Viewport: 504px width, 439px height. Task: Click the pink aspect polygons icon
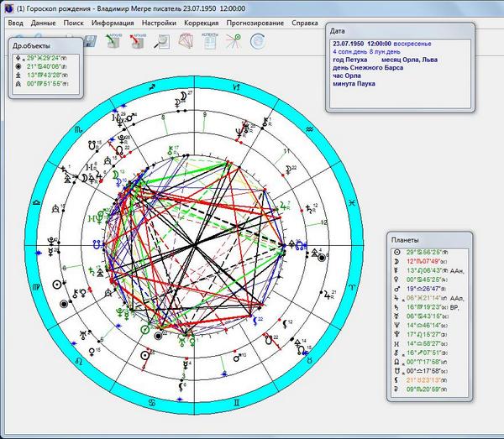tap(186, 41)
